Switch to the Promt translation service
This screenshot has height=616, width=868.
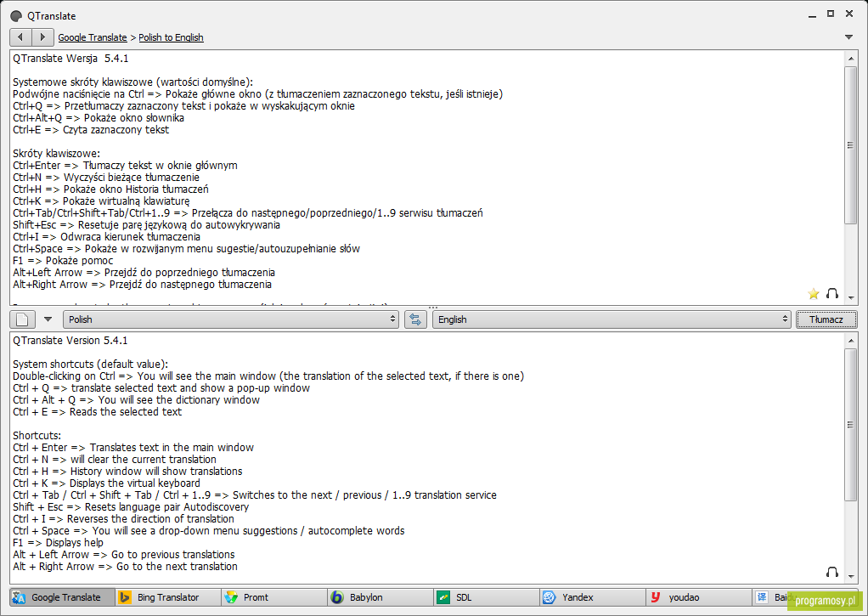click(274, 597)
